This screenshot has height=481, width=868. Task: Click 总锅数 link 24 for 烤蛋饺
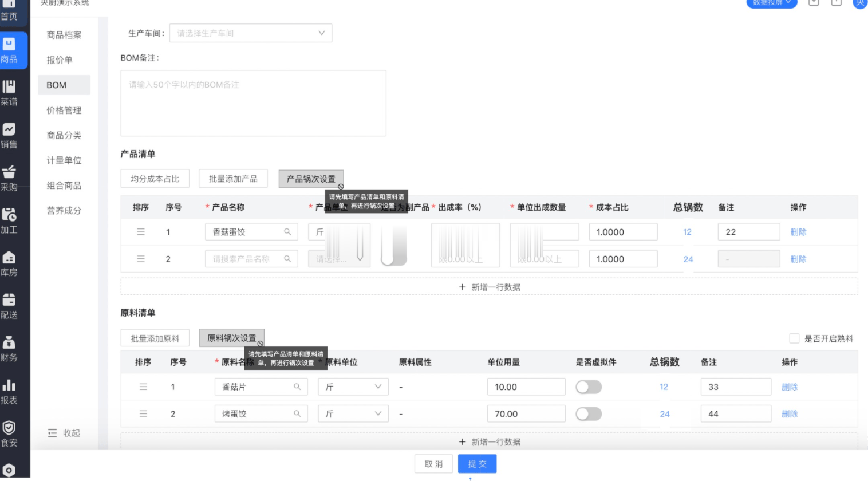pyautogui.click(x=665, y=413)
